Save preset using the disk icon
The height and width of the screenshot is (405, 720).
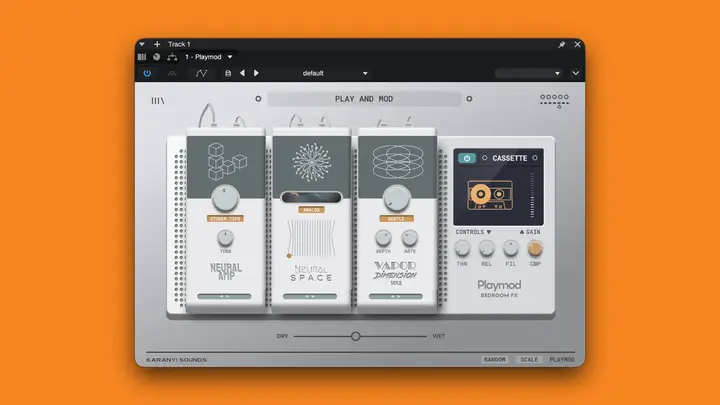228,73
